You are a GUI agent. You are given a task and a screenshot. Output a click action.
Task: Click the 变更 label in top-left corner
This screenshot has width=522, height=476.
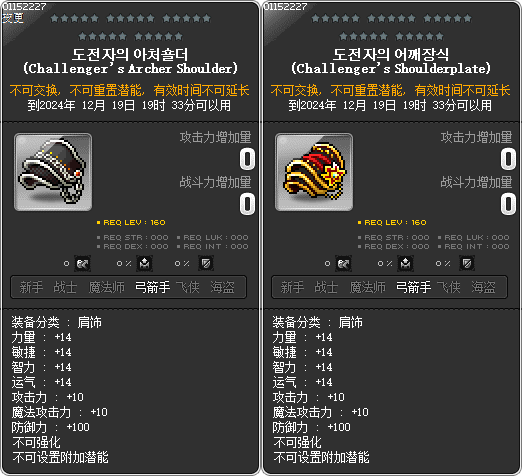[13, 18]
